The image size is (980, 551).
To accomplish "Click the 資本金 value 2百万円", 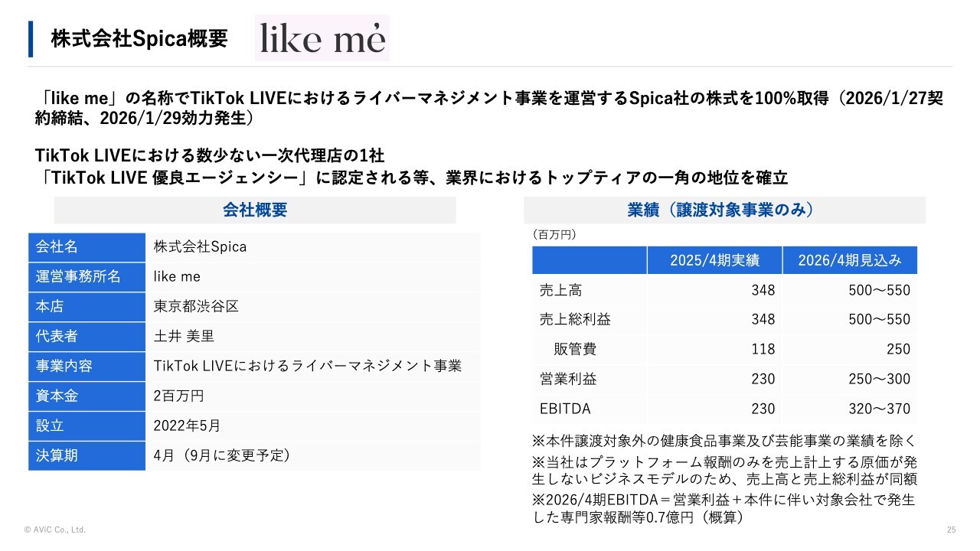I will pyautogui.click(x=178, y=396).
